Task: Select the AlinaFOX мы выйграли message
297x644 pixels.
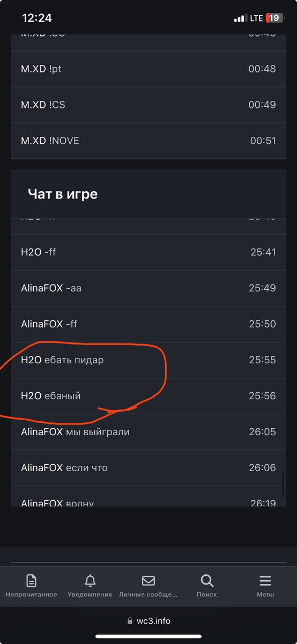Action: coord(148,432)
